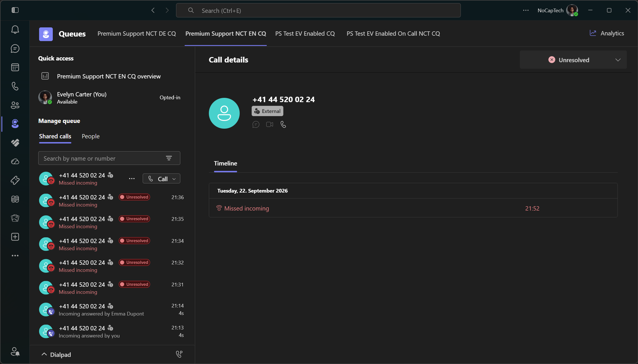The height and width of the screenshot is (364, 638).
Task: Select the Queues app icon in sidebar
Action: coord(15,124)
